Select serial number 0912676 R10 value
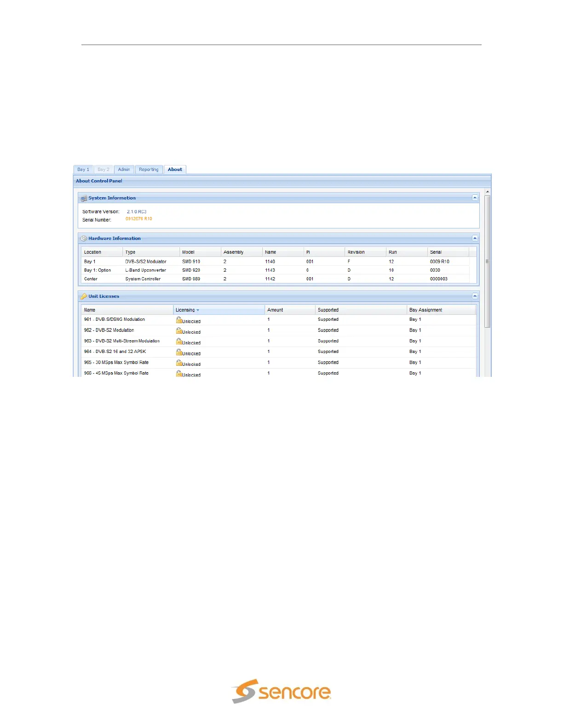Viewport: 563px width, 728px height. pyautogui.click(x=139, y=219)
